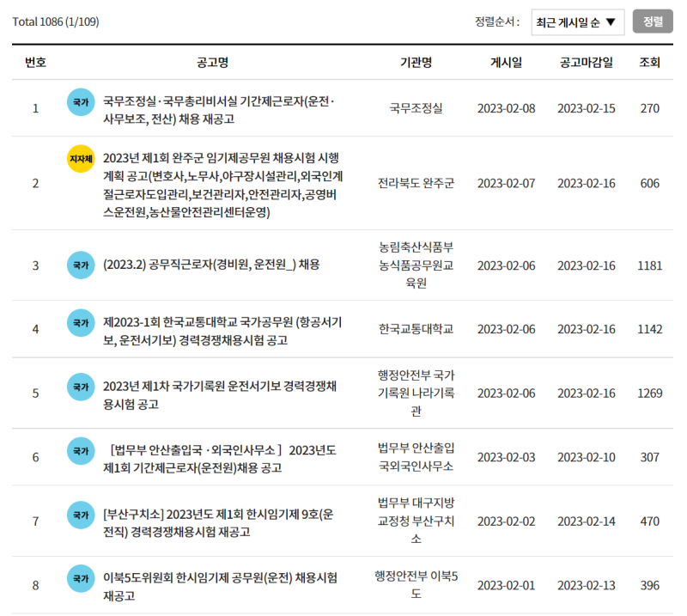The height and width of the screenshot is (616, 687).
Task: Open 법무부 안산출입국 기간제근로자 posting
Action: [219, 459]
